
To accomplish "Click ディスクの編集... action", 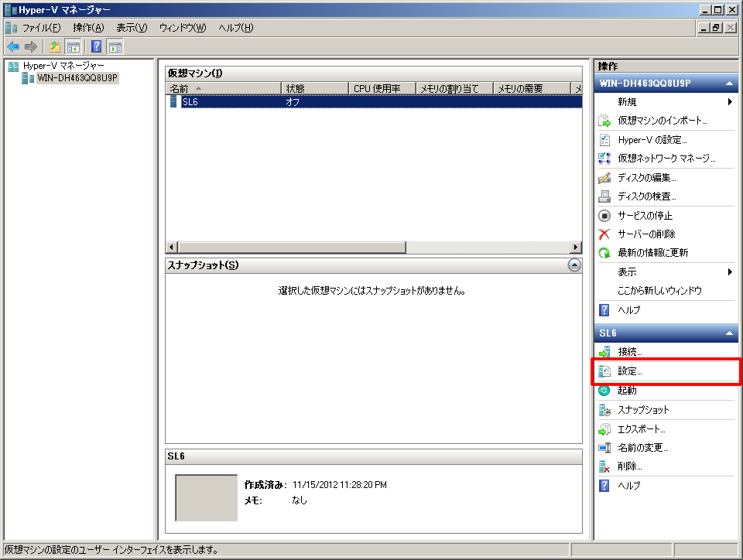I will [647, 178].
